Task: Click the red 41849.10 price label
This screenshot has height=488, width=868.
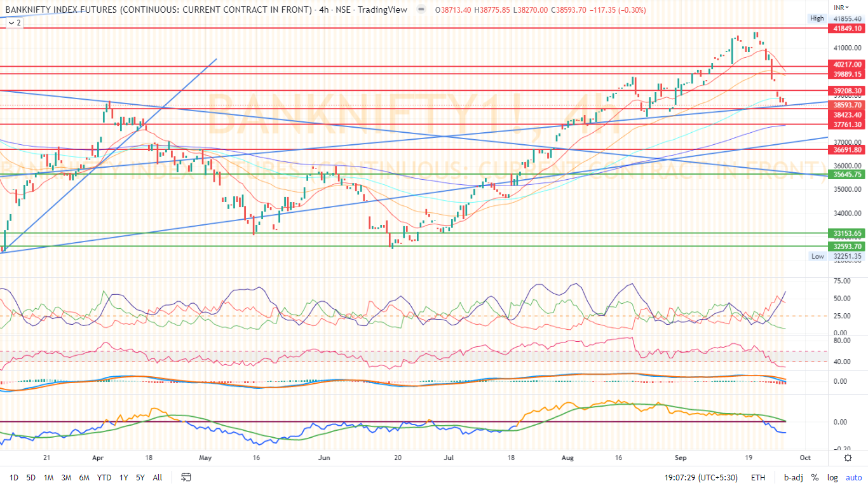Action: click(846, 29)
